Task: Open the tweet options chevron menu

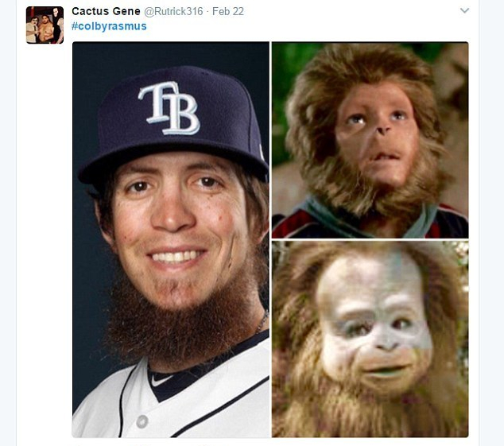Action: pos(464,10)
